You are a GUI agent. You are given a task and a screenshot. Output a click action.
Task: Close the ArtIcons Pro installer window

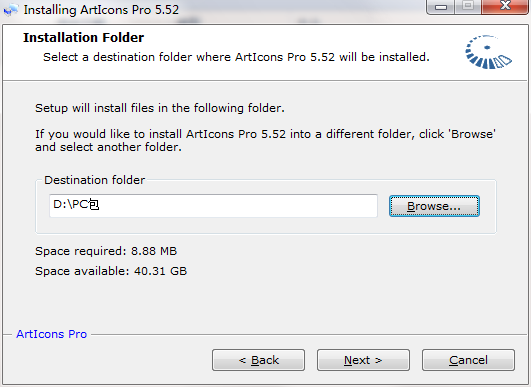(505, 6)
